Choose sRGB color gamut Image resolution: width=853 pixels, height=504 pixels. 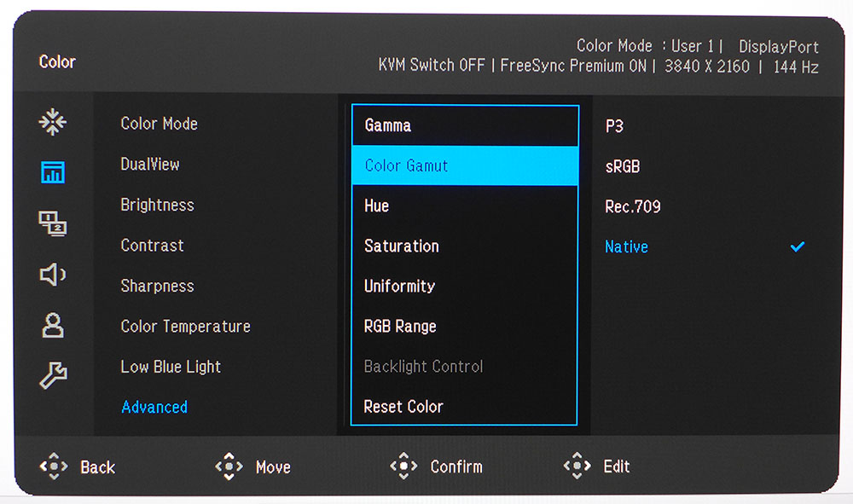[622, 166]
